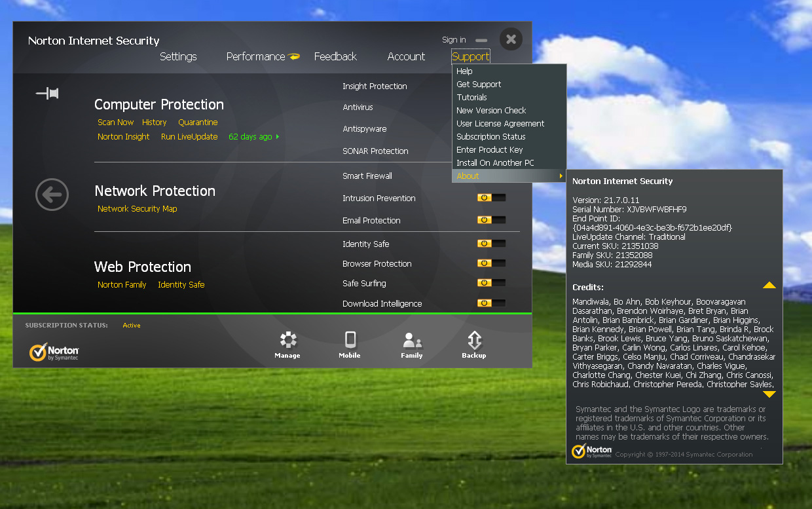Open the Support menu

coord(470,56)
